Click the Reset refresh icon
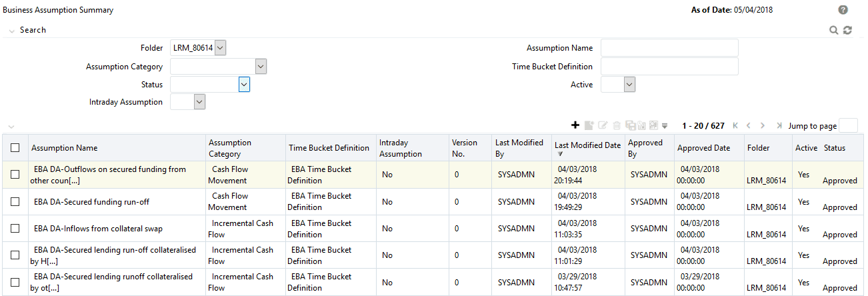 [847, 30]
